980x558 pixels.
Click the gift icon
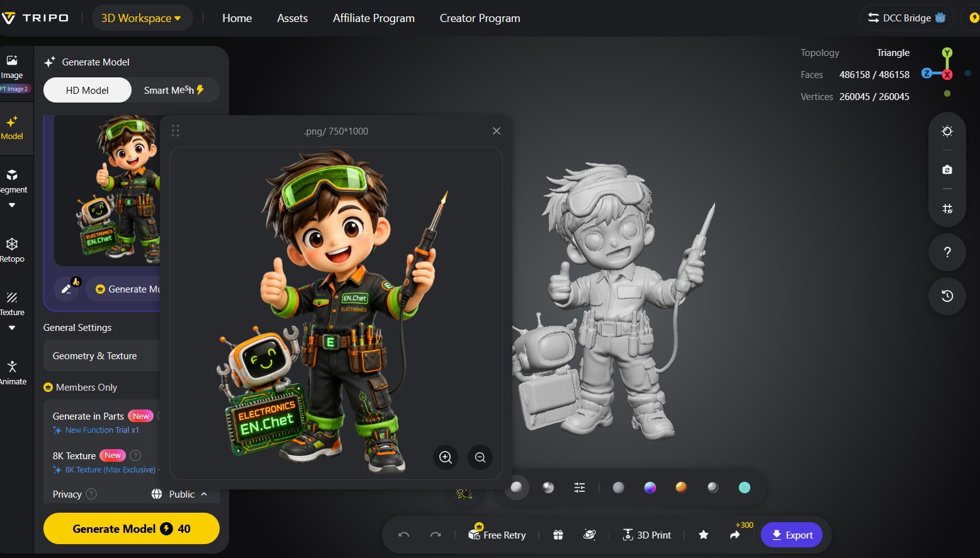click(x=558, y=535)
